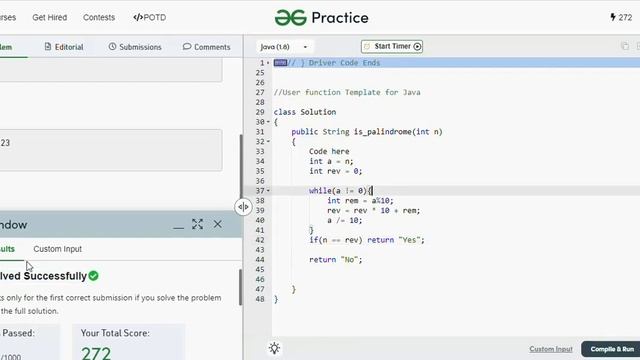This screenshot has width=640, height=360.
Task: Click the Compile & Run button
Action: [x=611, y=349]
